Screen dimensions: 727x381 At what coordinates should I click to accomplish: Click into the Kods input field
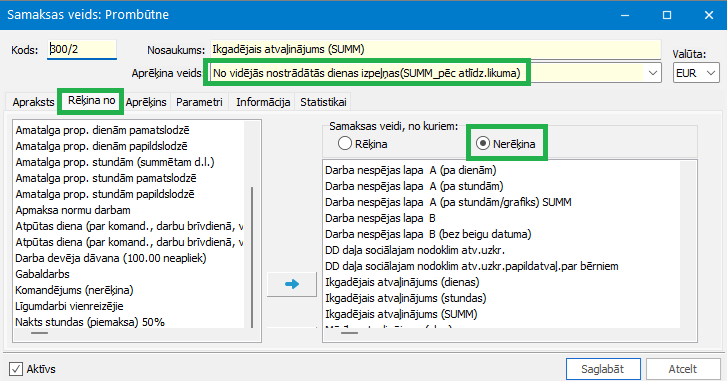[x=82, y=49]
